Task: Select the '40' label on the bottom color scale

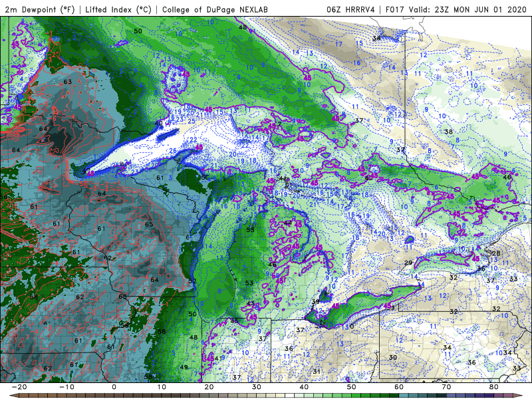Action: click(304, 387)
